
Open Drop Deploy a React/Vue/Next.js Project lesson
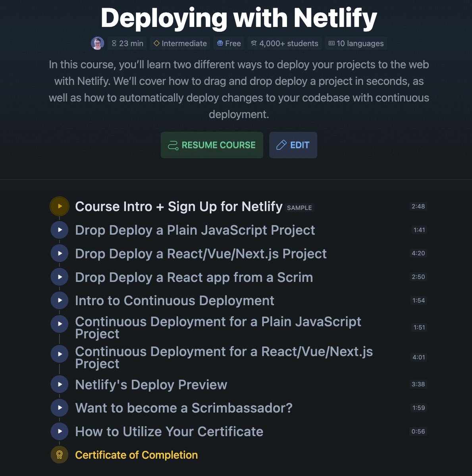tap(201, 253)
